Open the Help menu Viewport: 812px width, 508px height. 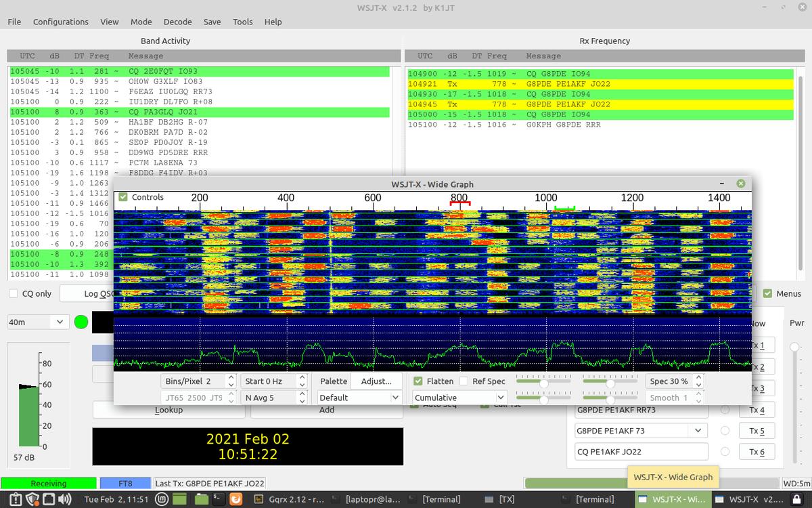click(273, 22)
